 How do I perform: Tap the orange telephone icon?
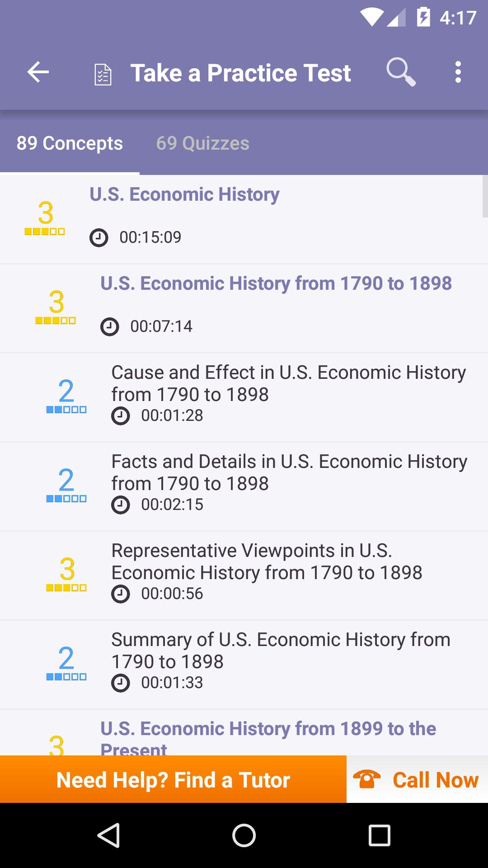click(x=367, y=779)
